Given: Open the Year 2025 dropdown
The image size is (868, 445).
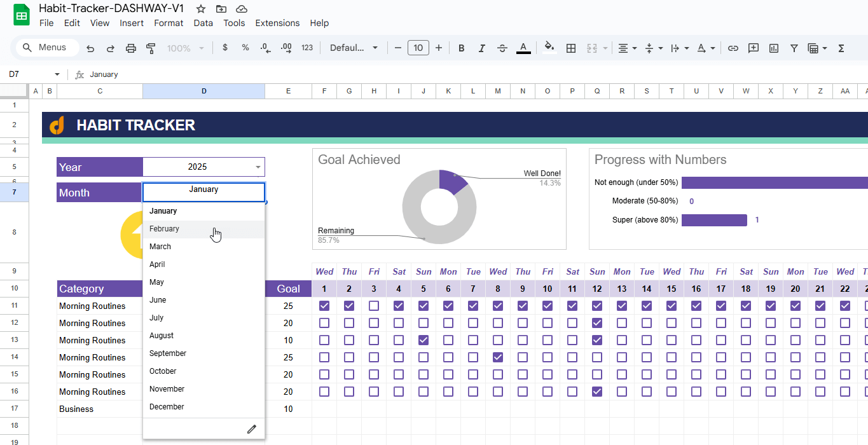Looking at the screenshot, I should point(258,167).
